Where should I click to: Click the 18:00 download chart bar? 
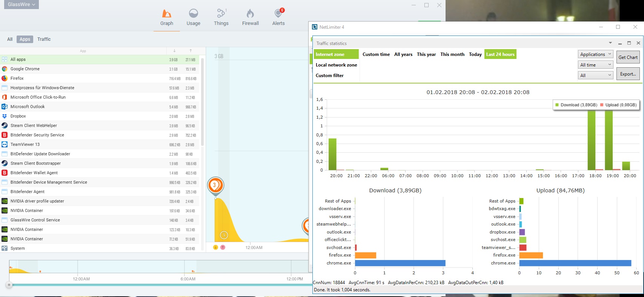click(x=592, y=140)
